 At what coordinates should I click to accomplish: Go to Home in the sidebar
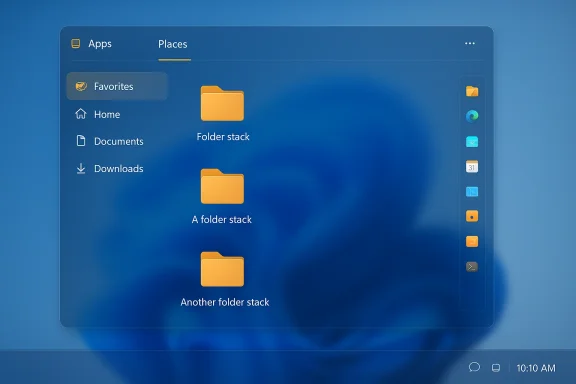[107, 114]
